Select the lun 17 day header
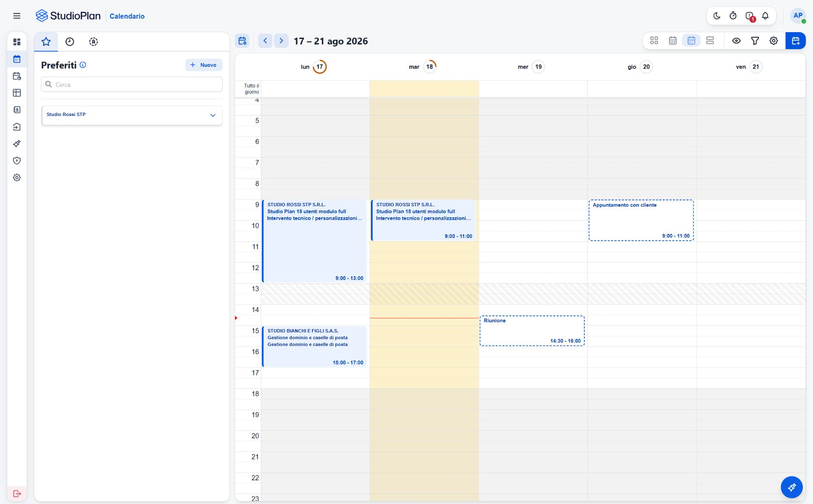 coord(314,66)
